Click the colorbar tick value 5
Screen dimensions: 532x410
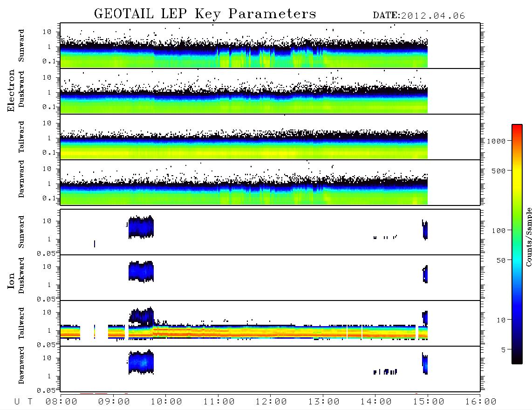504,350
